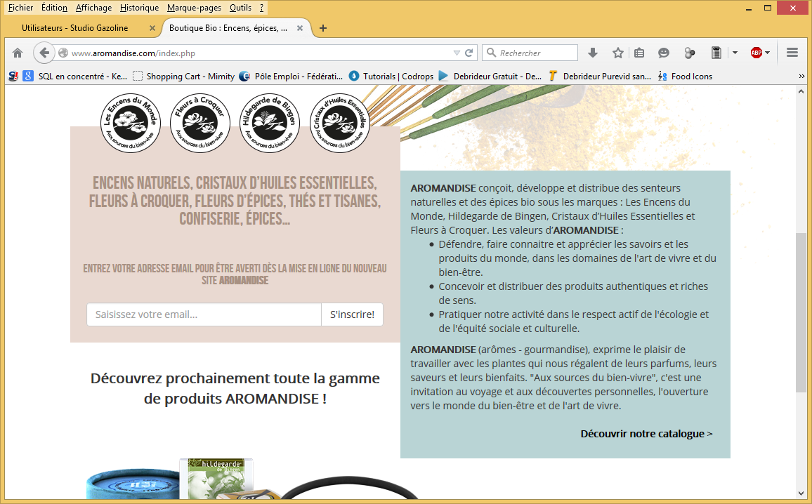Screen dimensions: 812x504
Task: Minimize the Firefox window
Action: point(749,8)
